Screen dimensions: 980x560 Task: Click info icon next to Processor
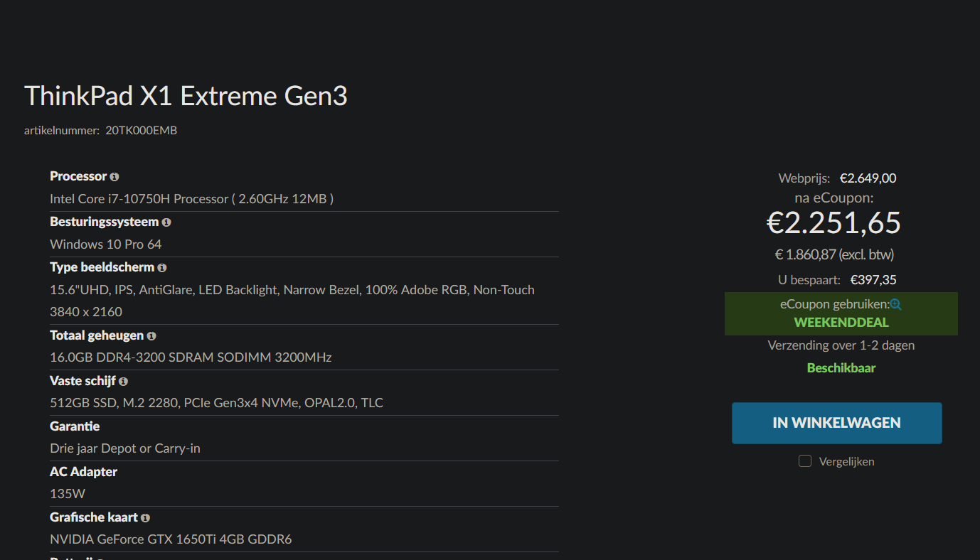[114, 177]
